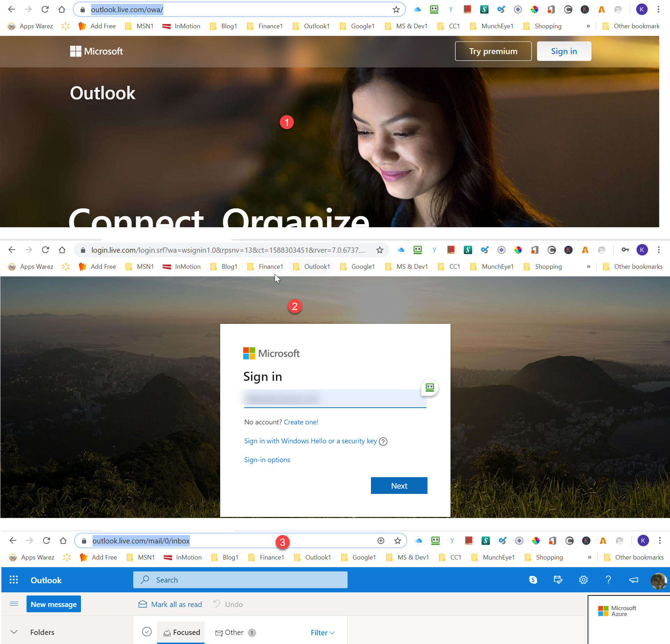This screenshot has height=644, width=670.
Task: Click New message button
Action: tap(54, 604)
